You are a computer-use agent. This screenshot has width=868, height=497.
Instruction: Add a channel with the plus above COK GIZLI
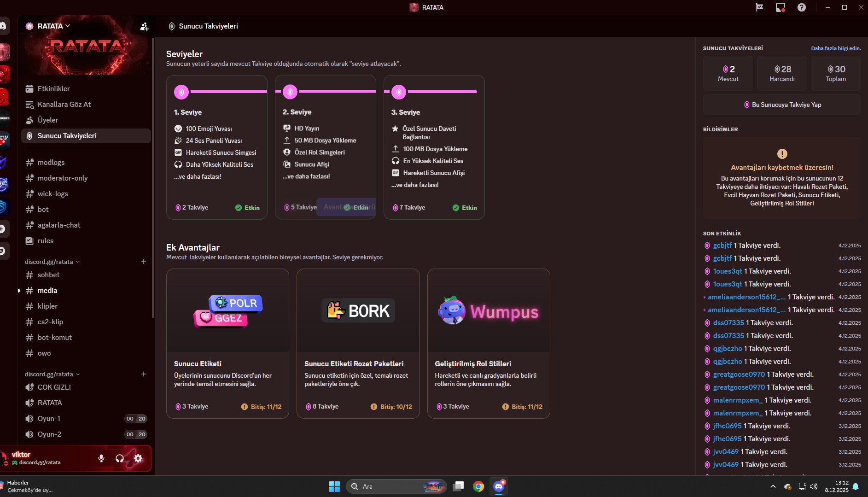[x=144, y=374]
